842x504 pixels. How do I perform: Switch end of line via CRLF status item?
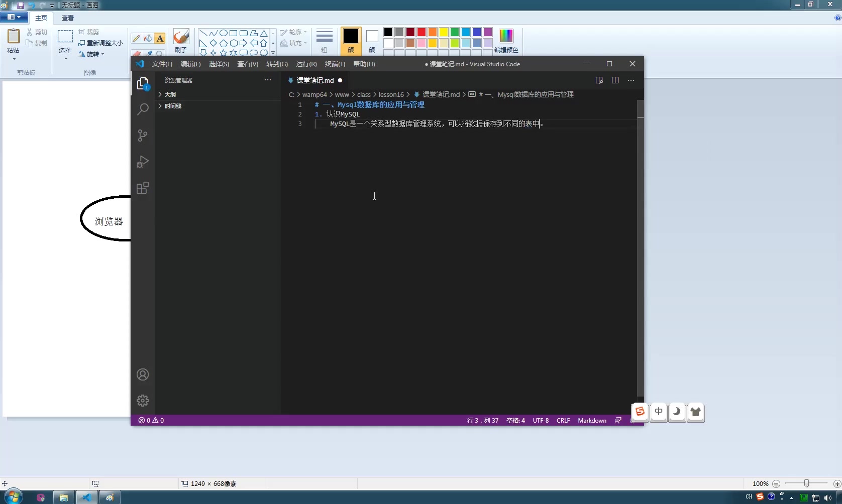point(563,421)
